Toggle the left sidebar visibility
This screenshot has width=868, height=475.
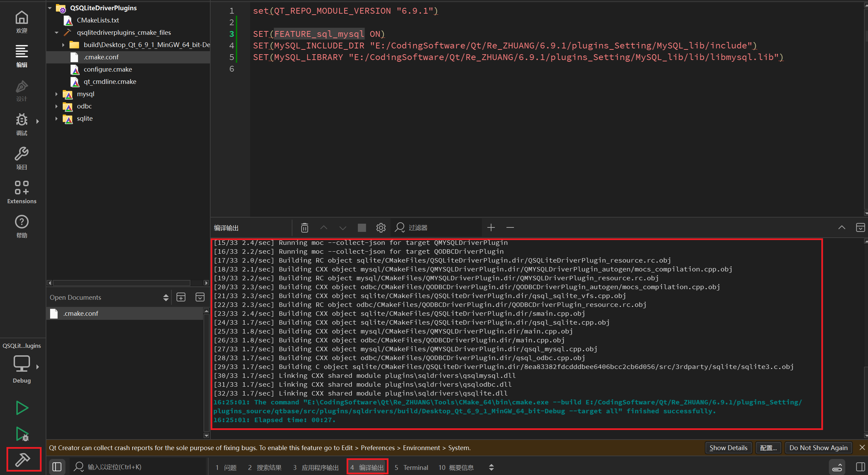tap(57, 467)
